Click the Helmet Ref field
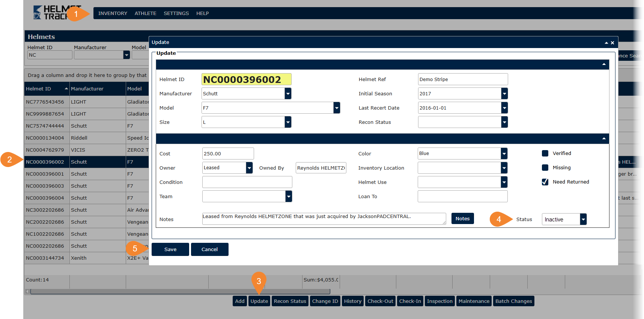This screenshot has height=319, width=644. [x=463, y=79]
